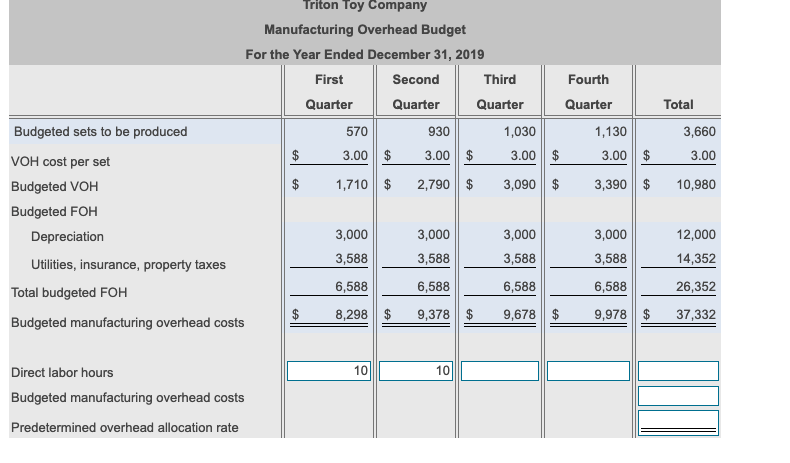
Task: Click the 9,378 overhead costs cell
Action: click(x=433, y=314)
